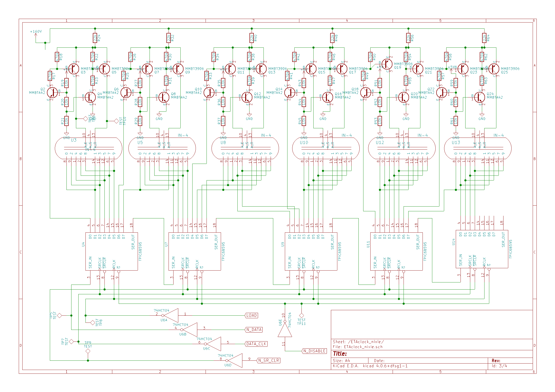Click the Id: 3/4 text

point(499,366)
